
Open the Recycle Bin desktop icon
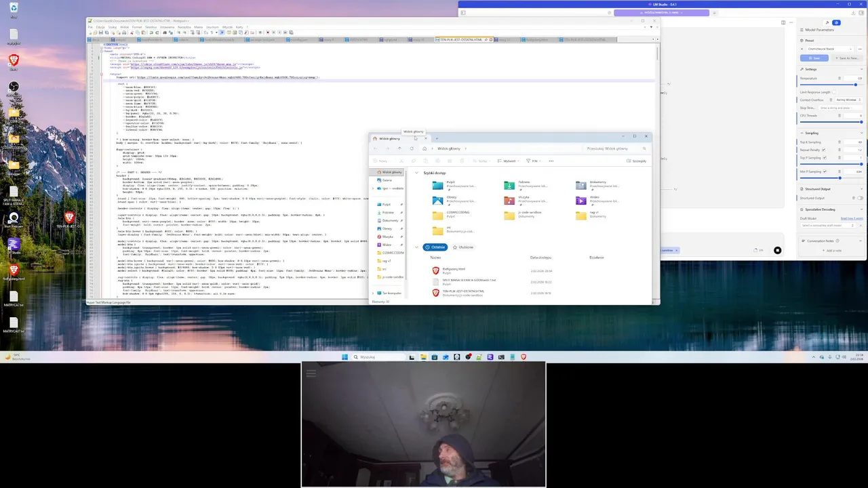click(14, 9)
